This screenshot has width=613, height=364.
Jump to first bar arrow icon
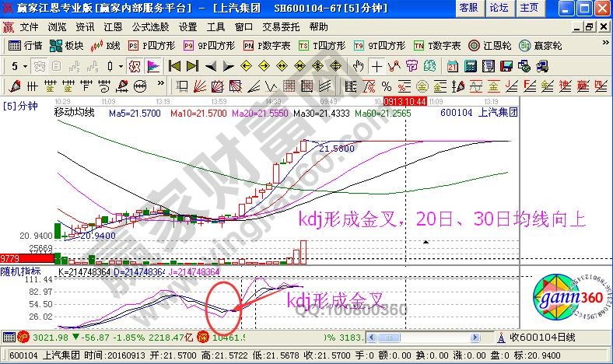pyautogui.click(x=174, y=65)
